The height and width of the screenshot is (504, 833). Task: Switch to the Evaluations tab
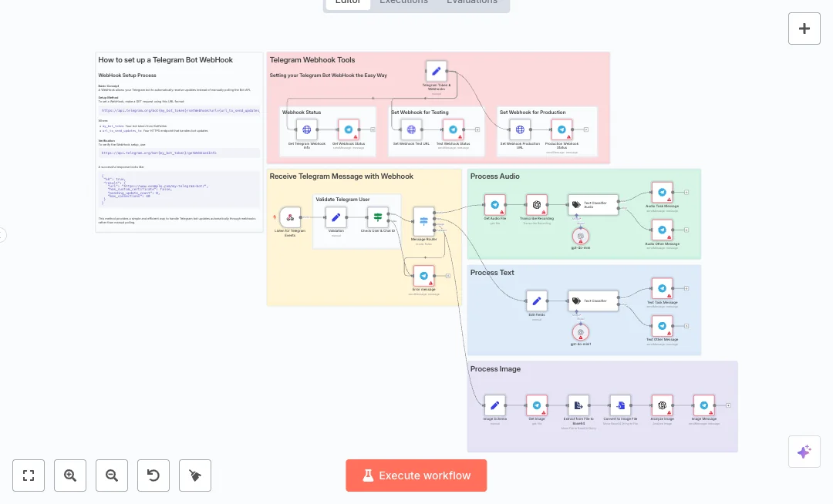click(x=472, y=2)
